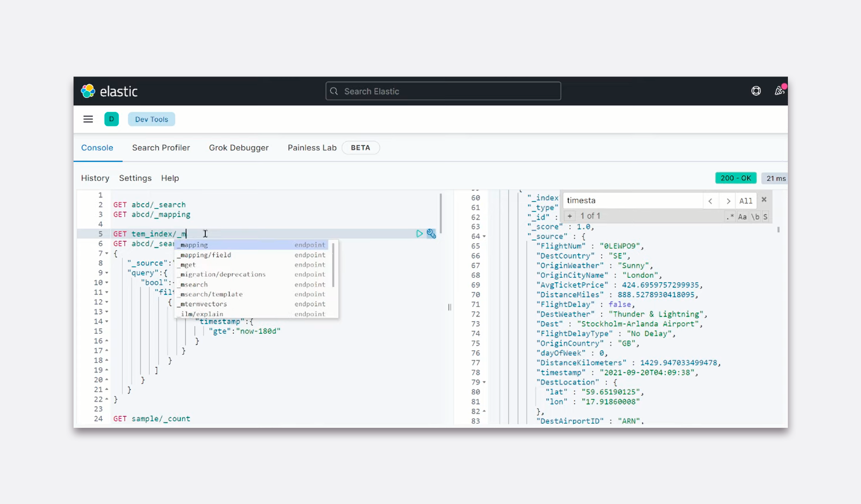This screenshot has height=504, width=861.
Task: Open the newsfeed party popper icon
Action: pos(779,91)
